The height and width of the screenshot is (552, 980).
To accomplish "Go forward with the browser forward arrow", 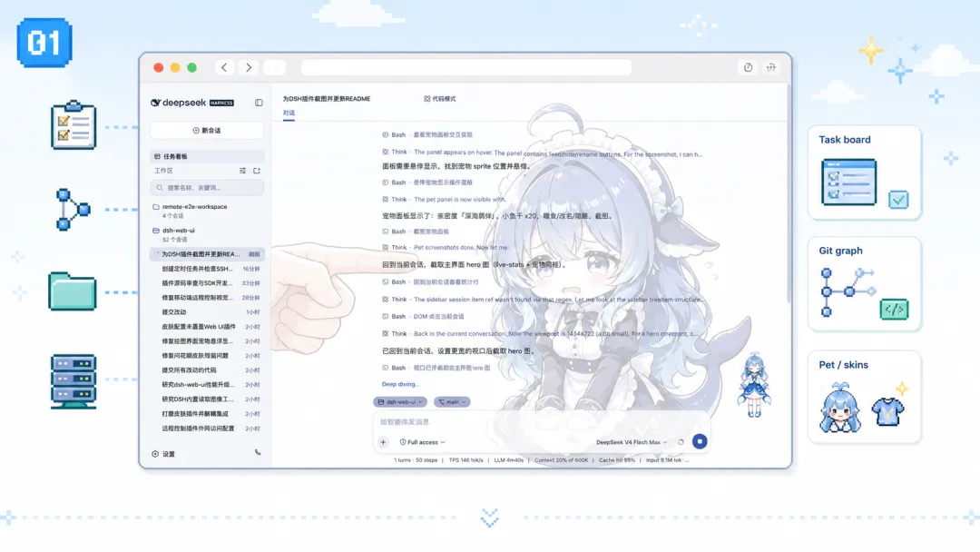I will pyautogui.click(x=249, y=67).
